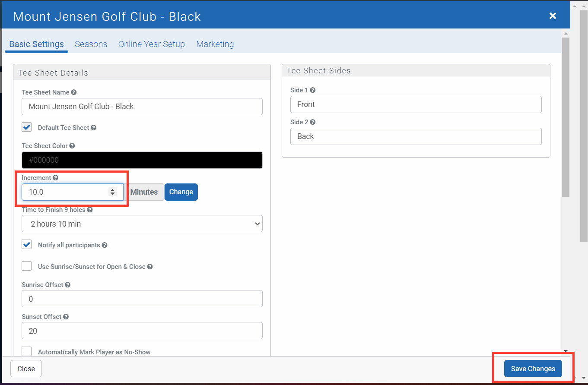Open the black Tee Sheet Color picker
Image resolution: width=588 pixels, height=385 pixels.
(x=142, y=160)
